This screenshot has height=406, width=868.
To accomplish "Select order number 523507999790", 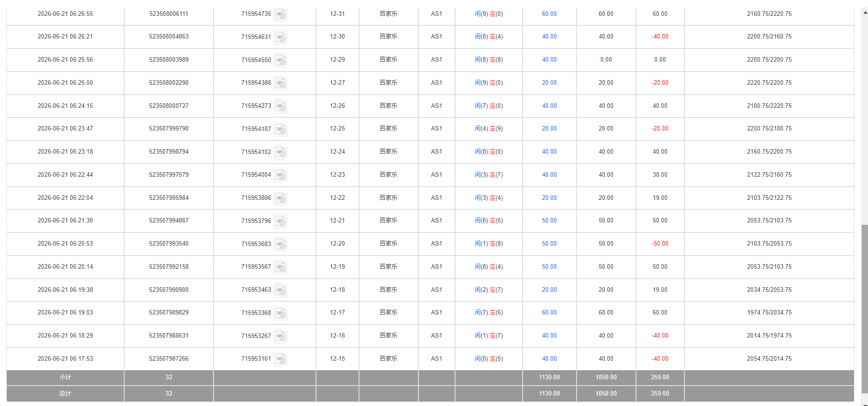I will point(169,129).
